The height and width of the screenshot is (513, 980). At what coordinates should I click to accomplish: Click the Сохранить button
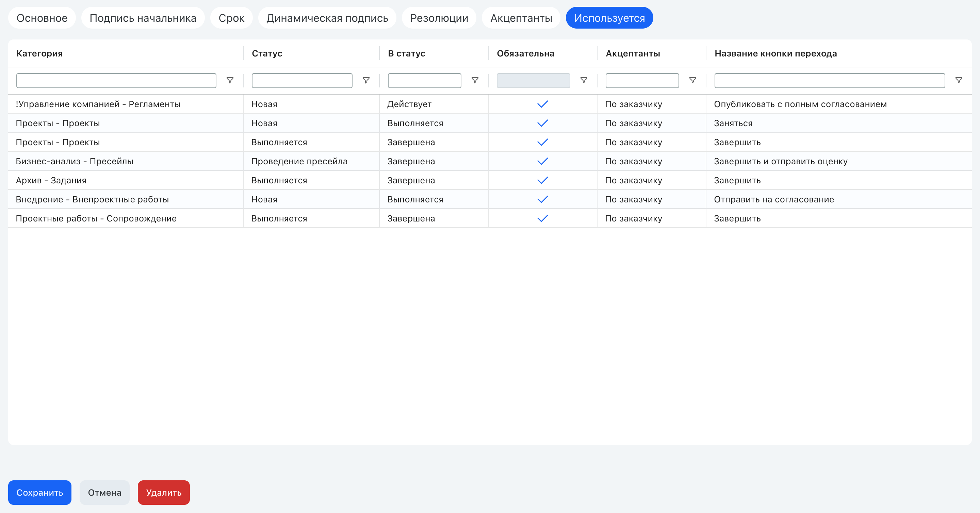[39, 493]
